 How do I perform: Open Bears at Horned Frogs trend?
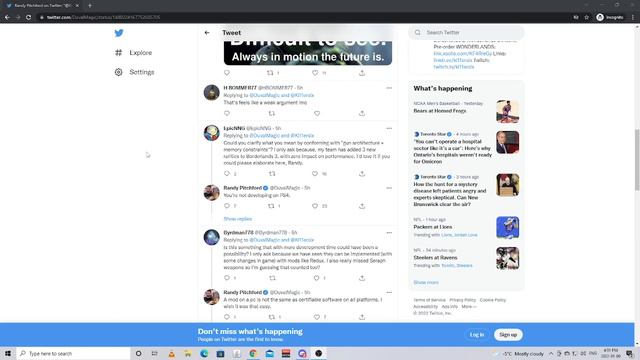466,111
